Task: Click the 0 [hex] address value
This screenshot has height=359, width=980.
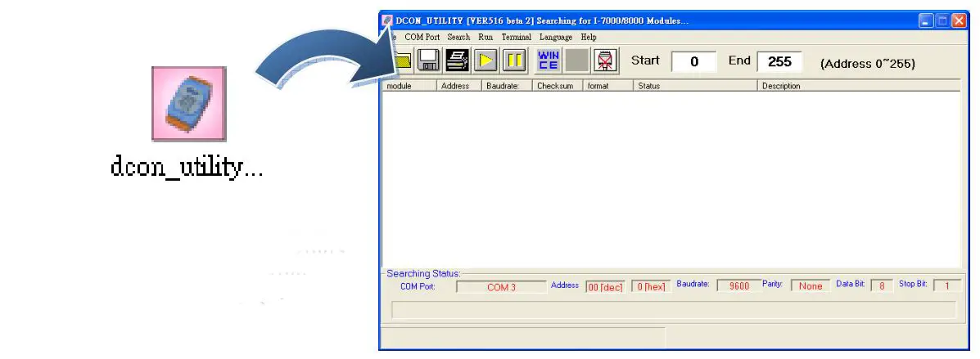Action: [x=651, y=287]
